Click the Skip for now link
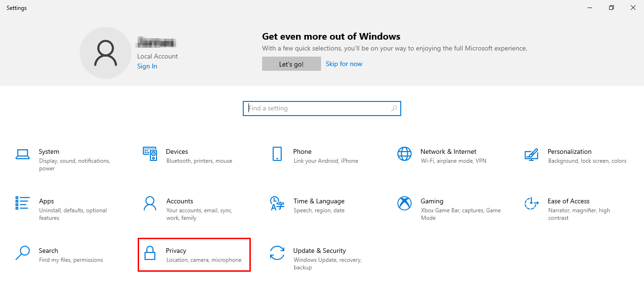 pos(344,64)
